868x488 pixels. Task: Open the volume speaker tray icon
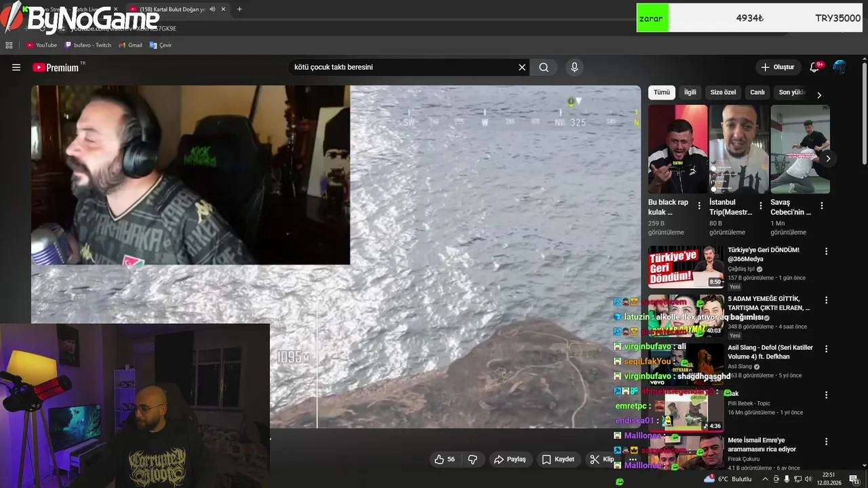pyautogui.click(x=808, y=479)
